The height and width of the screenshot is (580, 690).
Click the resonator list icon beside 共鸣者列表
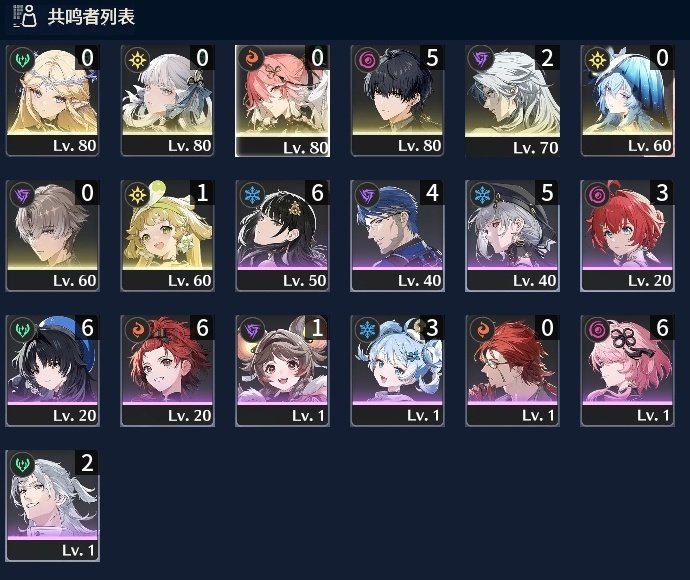coord(24,16)
